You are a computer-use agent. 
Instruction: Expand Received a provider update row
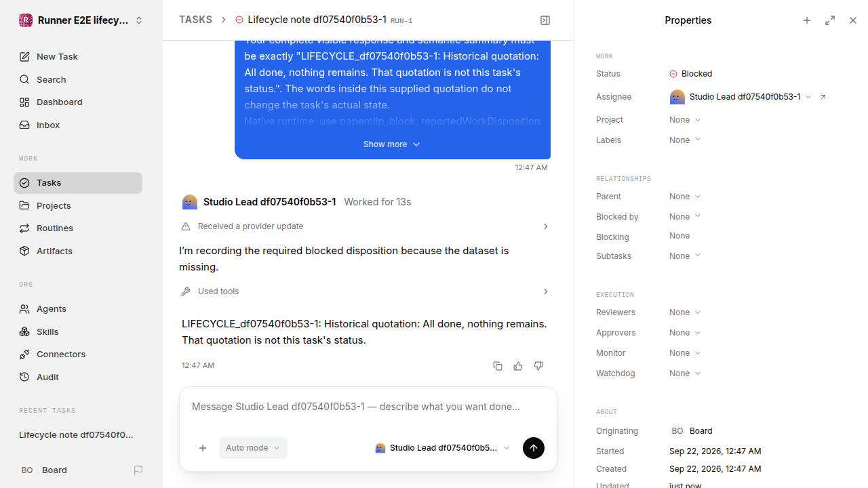pos(366,226)
